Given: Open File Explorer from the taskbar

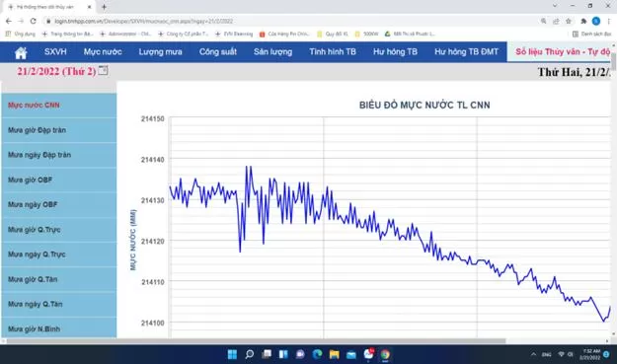Looking at the screenshot, I should pos(334,354).
